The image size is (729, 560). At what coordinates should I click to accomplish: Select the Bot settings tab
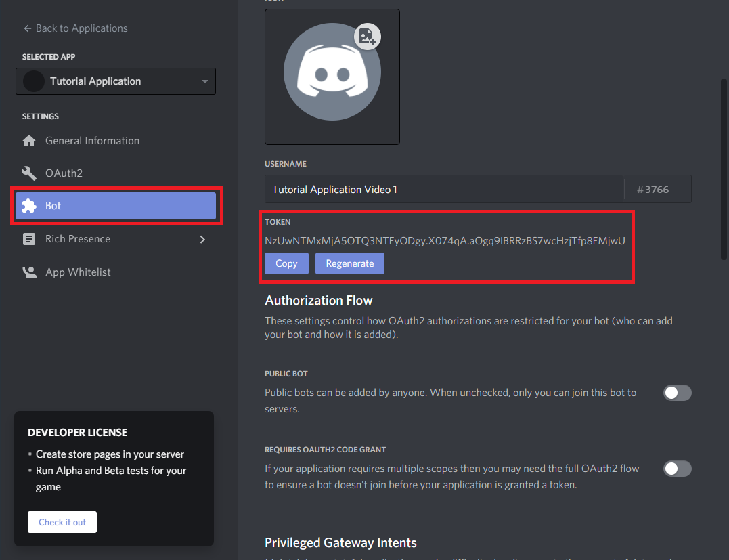click(116, 206)
